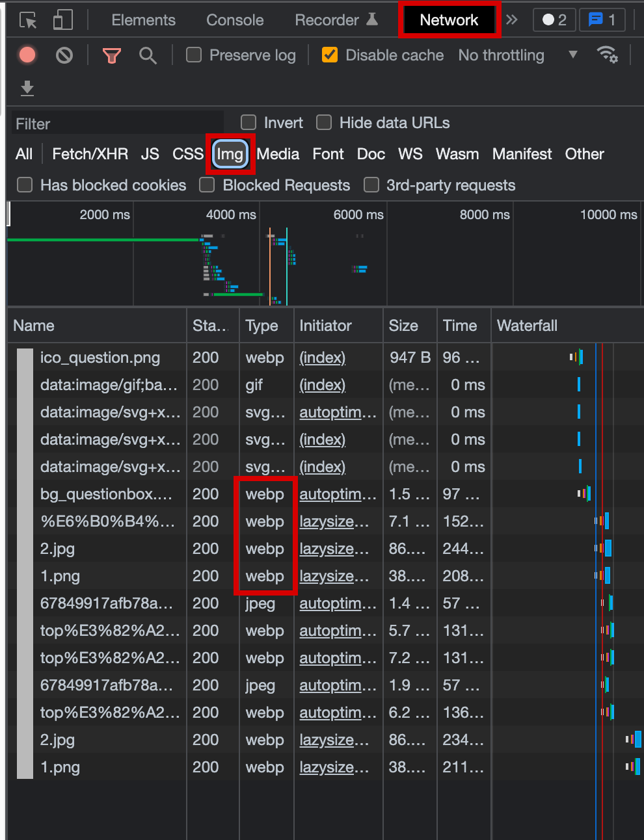Open the network search magnifier
Viewport: 644px width, 840px height.
(x=148, y=56)
